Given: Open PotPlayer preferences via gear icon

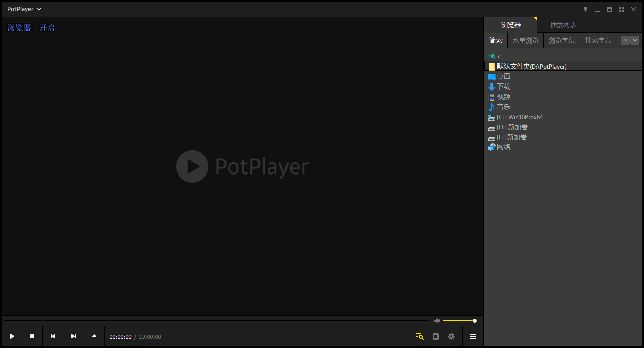Looking at the screenshot, I should pos(451,336).
